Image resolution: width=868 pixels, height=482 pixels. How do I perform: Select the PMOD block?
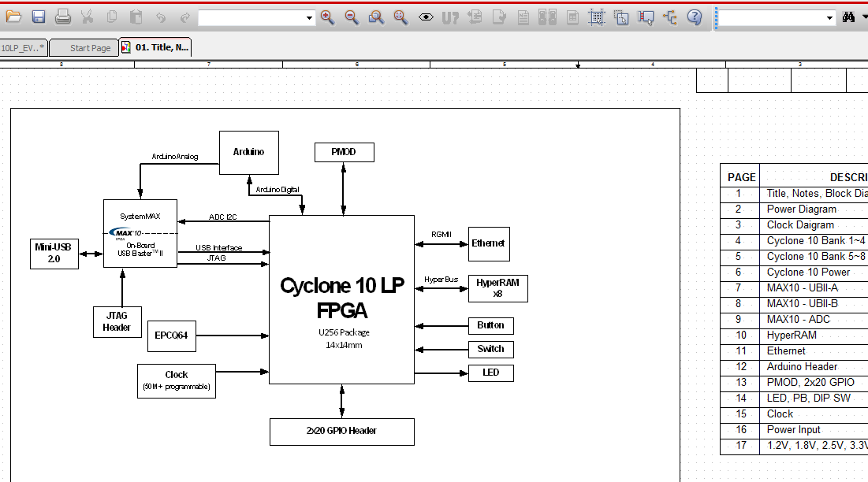tap(344, 152)
